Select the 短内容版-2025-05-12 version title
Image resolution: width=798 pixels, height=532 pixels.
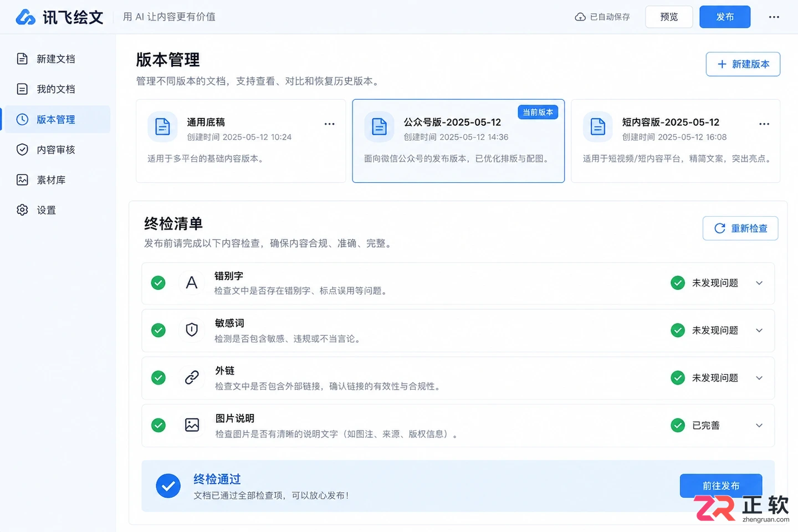click(x=671, y=122)
